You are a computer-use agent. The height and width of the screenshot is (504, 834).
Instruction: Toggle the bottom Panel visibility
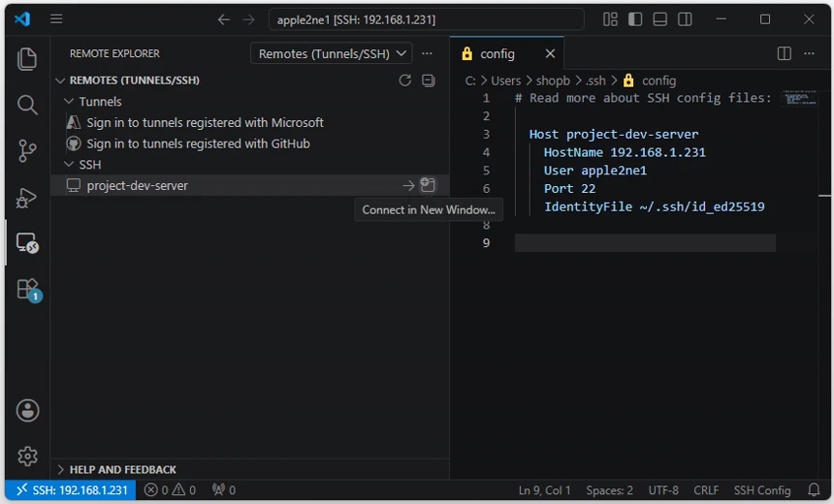click(x=660, y=19)
